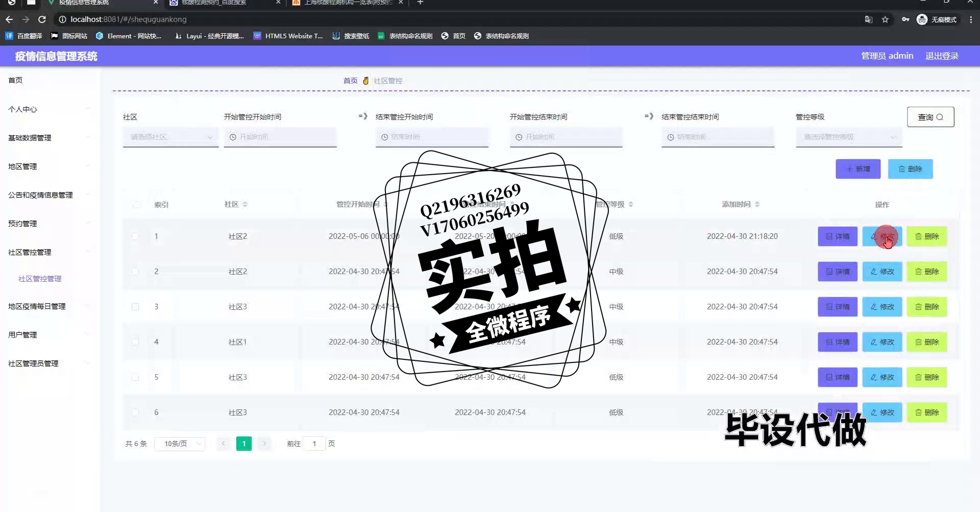Collapse 社区管控管理 parent menu
This screenshot has width=980, height=512.
pyautogui.click(x=50, y=252)
